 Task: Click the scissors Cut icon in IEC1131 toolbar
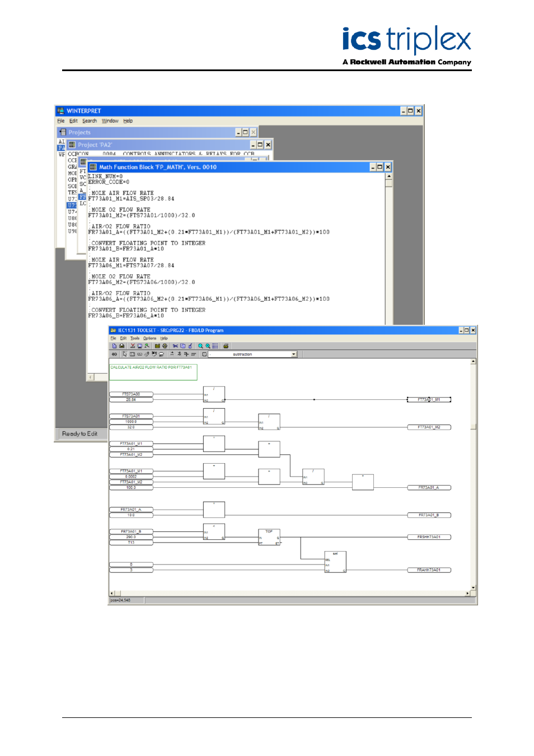175,346
